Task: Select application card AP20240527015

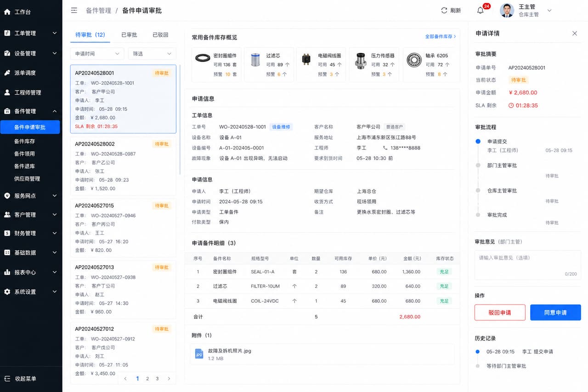Action: tap(123, 227)
